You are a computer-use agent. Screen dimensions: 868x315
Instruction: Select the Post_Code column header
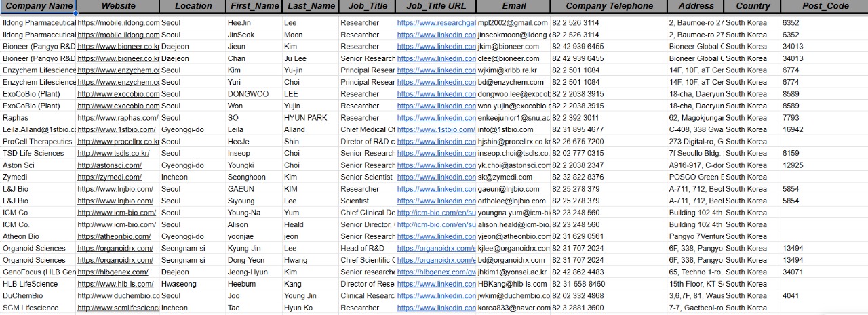[x=825, y=6]
